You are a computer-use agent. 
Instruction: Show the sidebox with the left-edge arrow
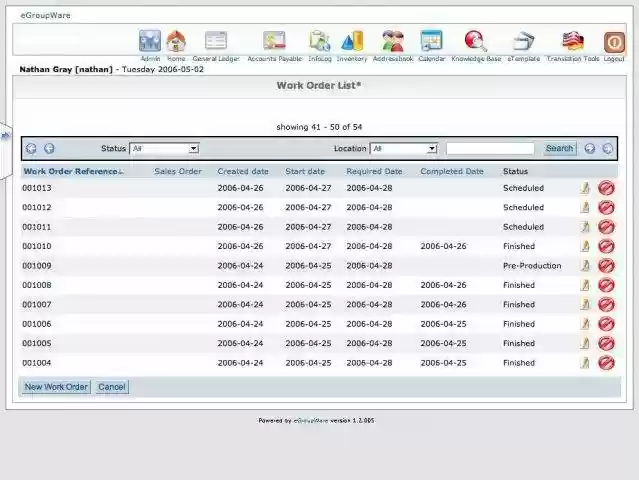coord(5,136)
